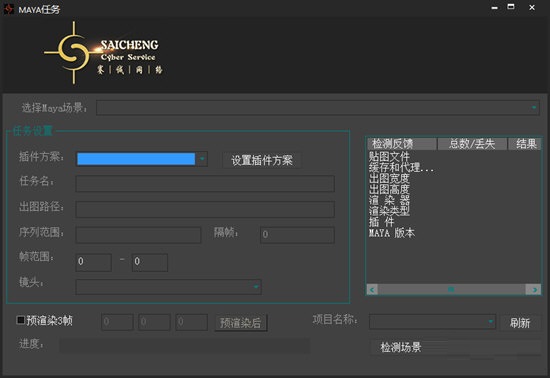Click the MAYA任务 app icon in title bar

point(8,9)
